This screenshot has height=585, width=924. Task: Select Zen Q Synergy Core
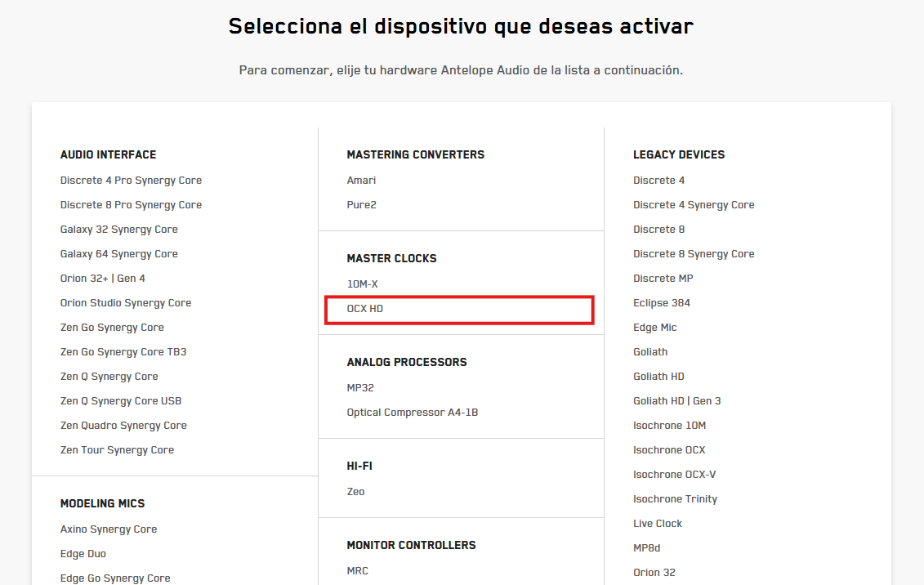click(109, 377)
